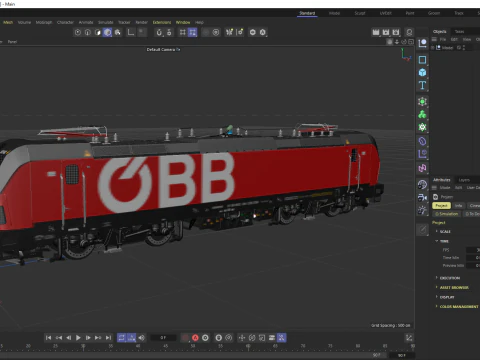Image resolution: width=480 pixels, height=360 pixels.
Task: Select the Rectangle spline tool icon
Action: coord(422,60)
